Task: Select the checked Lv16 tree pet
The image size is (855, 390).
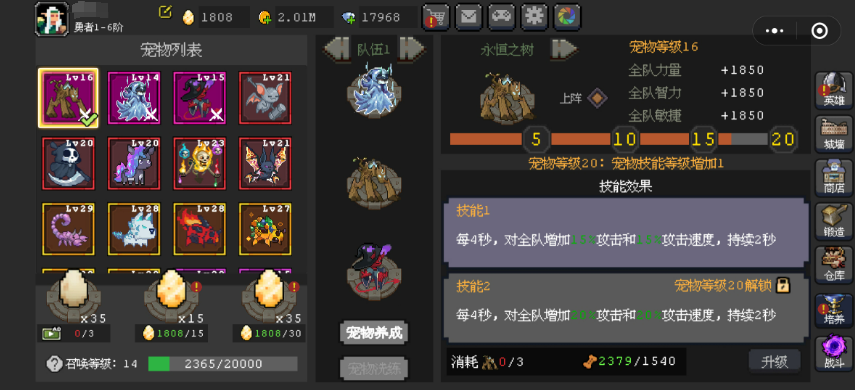Action: tap(68, 98)
